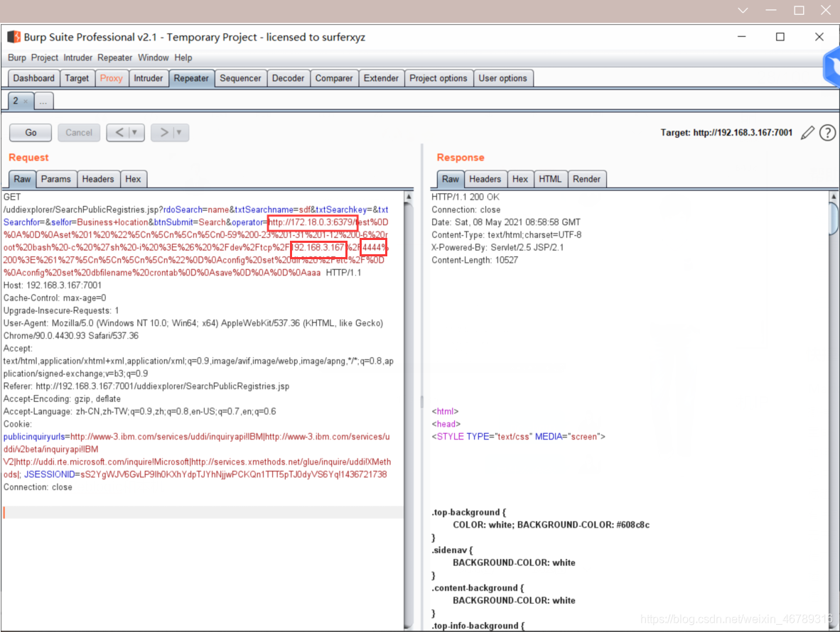Select the Request Params tab
The height and width of the screenshot is (632, 840).
click(x=55, y=179)
